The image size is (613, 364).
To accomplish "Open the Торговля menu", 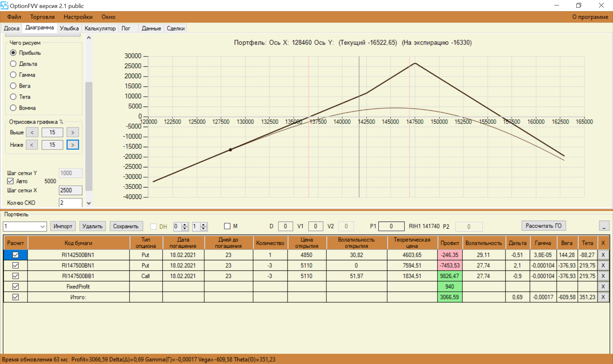I will [42, 17].
